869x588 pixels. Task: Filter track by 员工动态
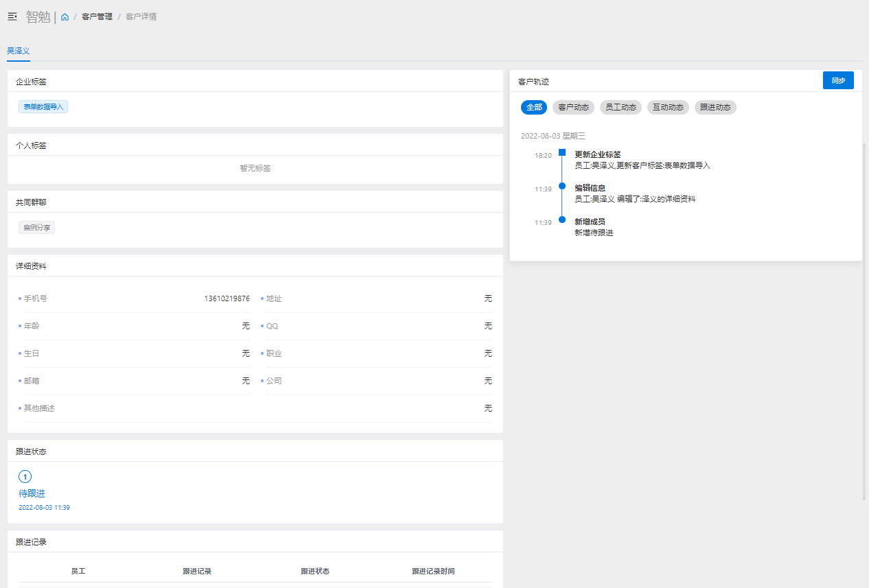621,107
